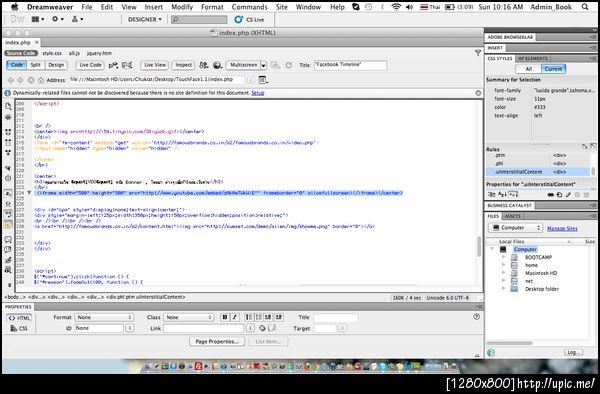Click the Title input field in document toolbar
This screenshot has height=394, width=600.
point(350,65)
